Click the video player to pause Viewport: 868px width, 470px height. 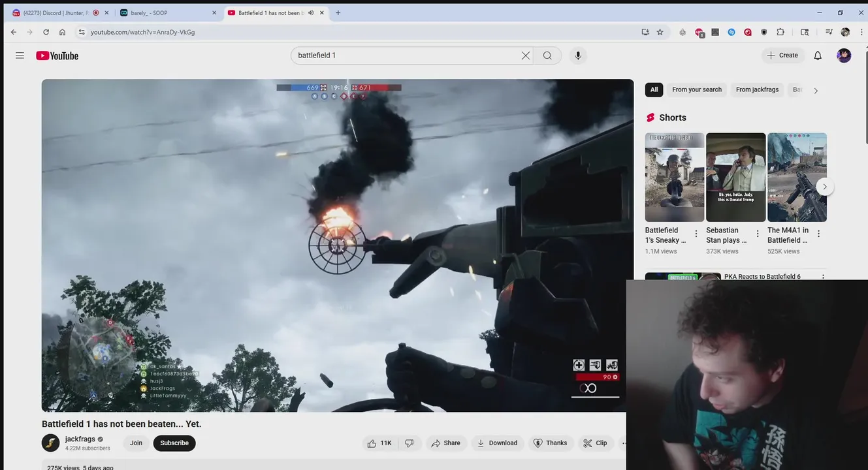[x=338, y=245]
